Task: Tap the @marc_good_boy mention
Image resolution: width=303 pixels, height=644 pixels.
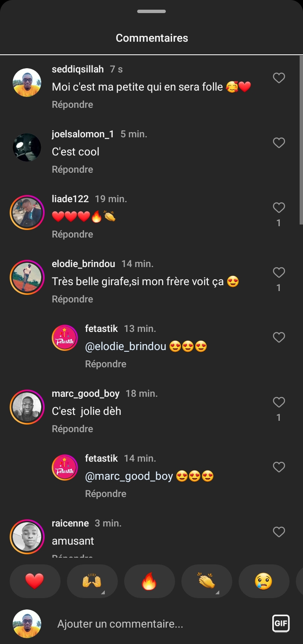Action: [129, 476]
